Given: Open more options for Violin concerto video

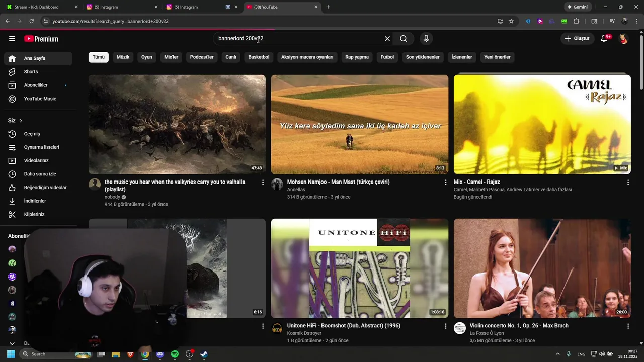Looking at the screenshot, I should [628, 326].
